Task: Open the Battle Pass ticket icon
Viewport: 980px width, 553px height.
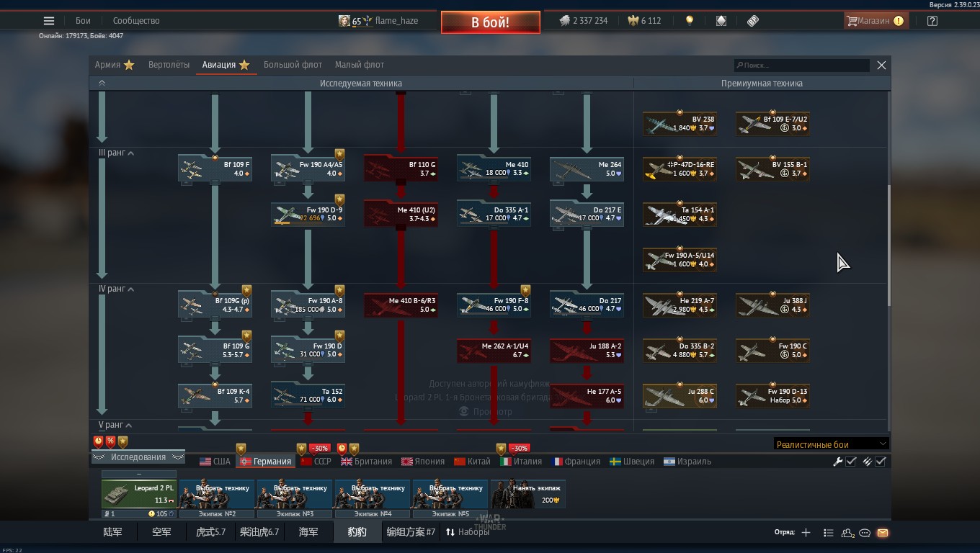Action: [x=753, y=21]
